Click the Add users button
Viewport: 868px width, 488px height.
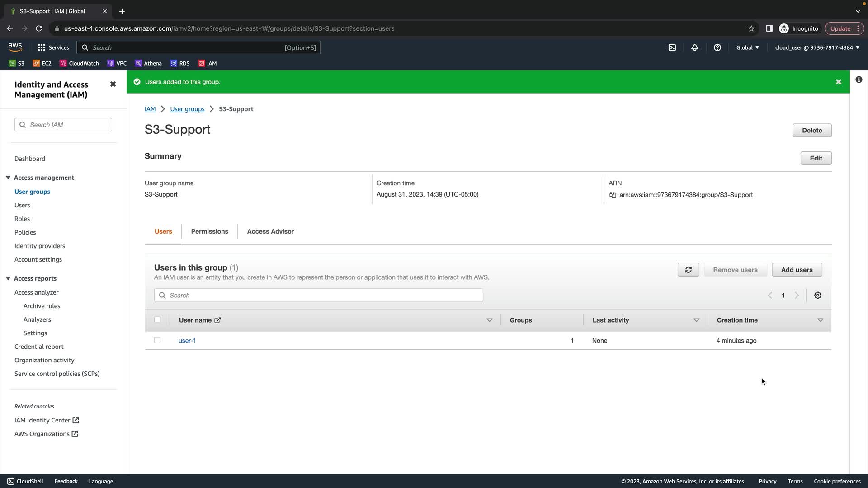797,270
